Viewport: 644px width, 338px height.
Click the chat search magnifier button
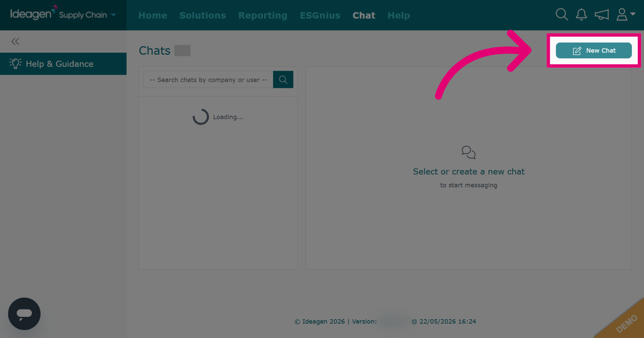pyautogui.click(x=283, y=79)
